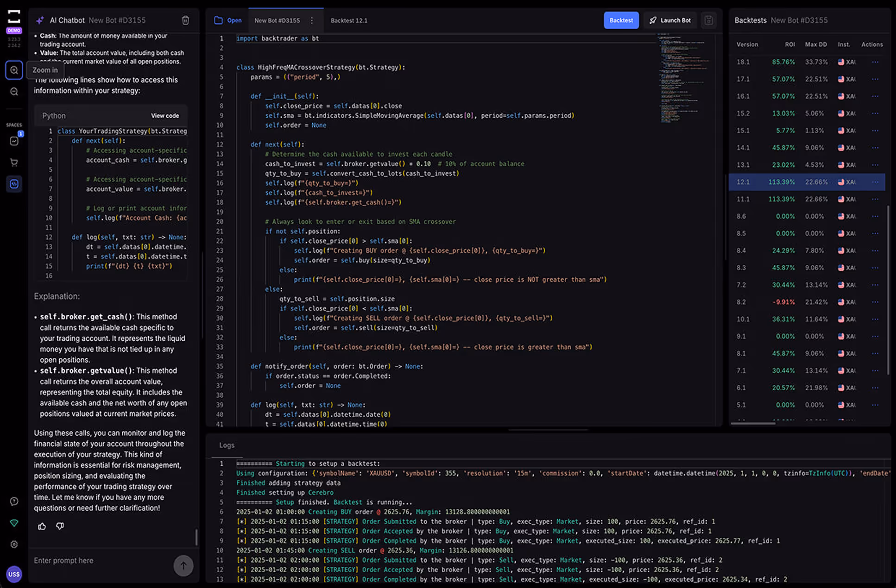Open actions menu for backtest 10.1

875,319
